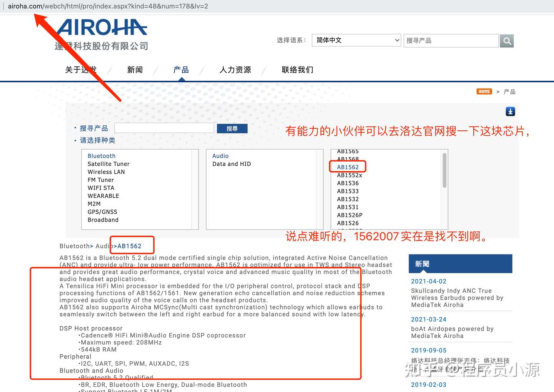554x392 pixels.
Task: Select Broadband category
Action: pos(103,220)
